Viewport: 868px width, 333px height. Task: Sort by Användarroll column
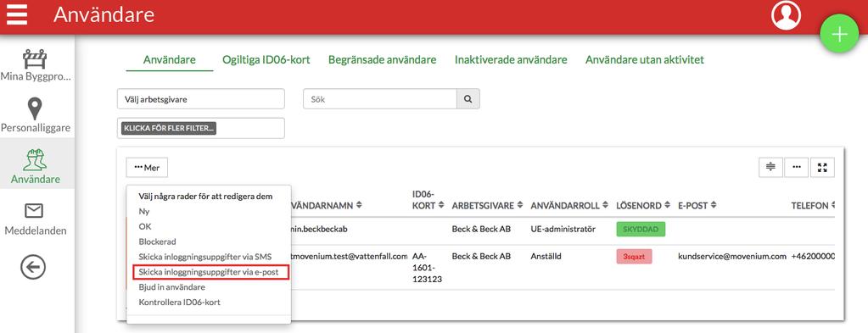569,205
